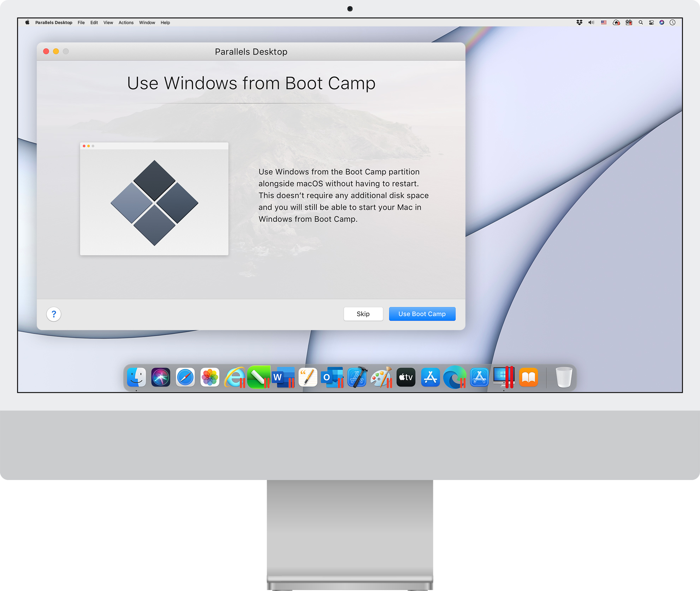Launch Windows Paint from the Dock
Viewport: 700px width, 591px height.
pyautogui.click(x=381, y=377)
